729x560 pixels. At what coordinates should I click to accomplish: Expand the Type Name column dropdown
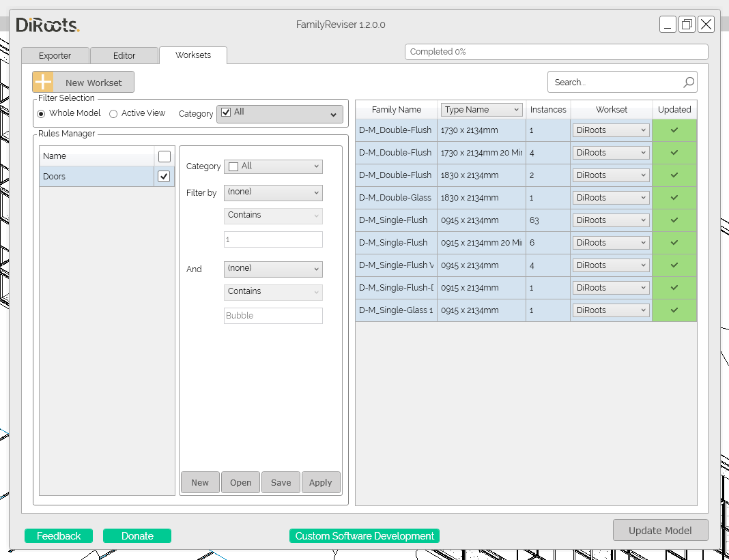(x=482, y=110)
